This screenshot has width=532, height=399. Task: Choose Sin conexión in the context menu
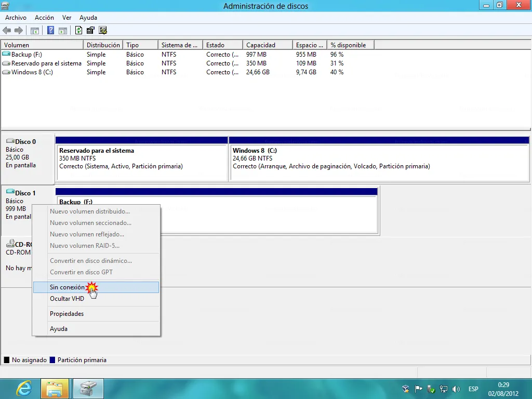96,287
